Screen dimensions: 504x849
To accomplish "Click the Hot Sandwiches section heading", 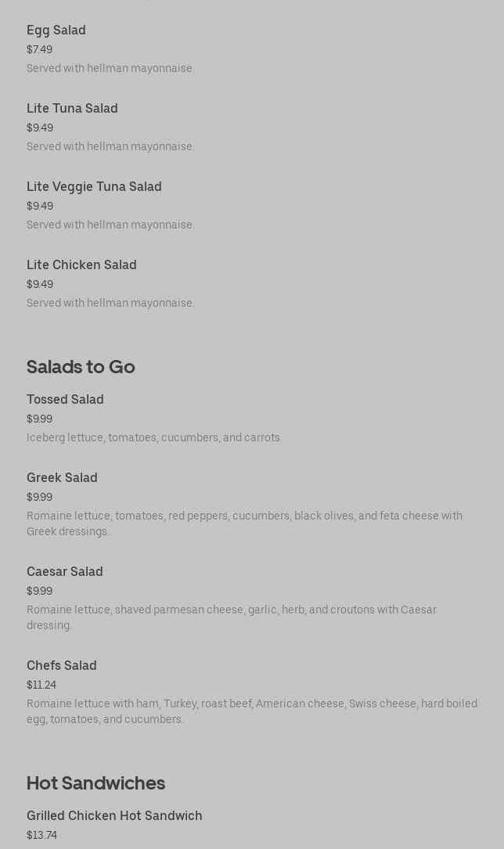I will [95, 782].
